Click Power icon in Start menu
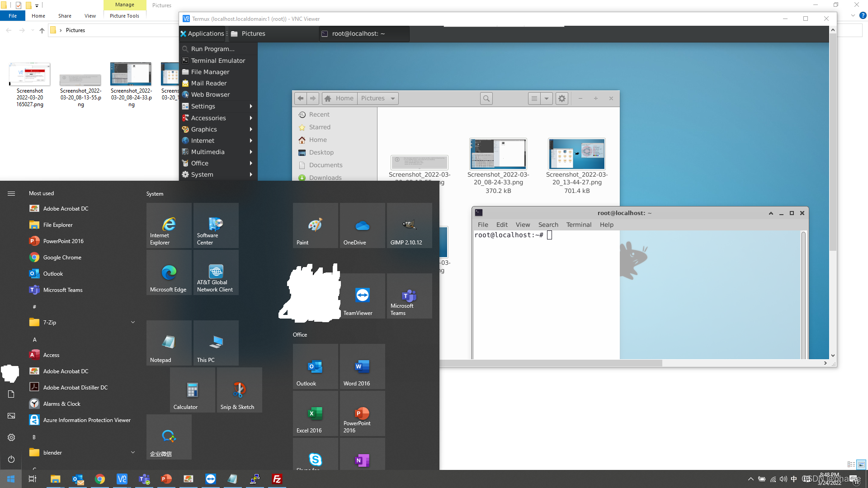The height and width of the screenshot is (488, 868). pos(11,459)
